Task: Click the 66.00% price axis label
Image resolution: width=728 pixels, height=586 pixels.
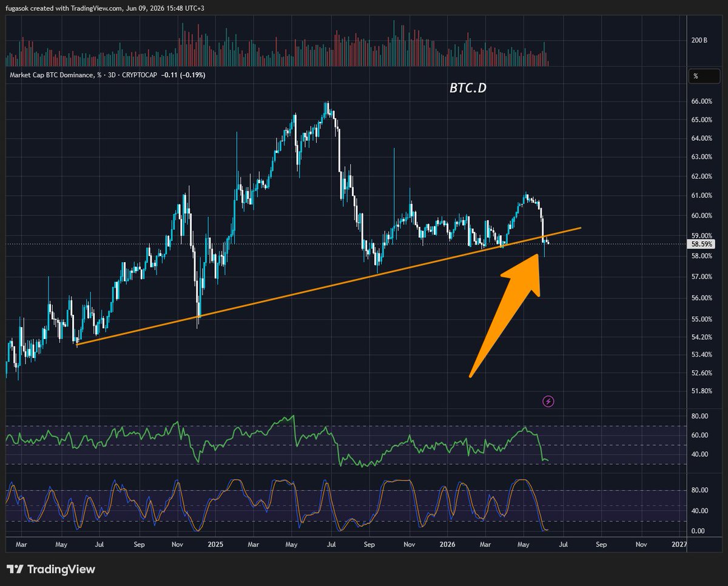Action: (702, 101)
